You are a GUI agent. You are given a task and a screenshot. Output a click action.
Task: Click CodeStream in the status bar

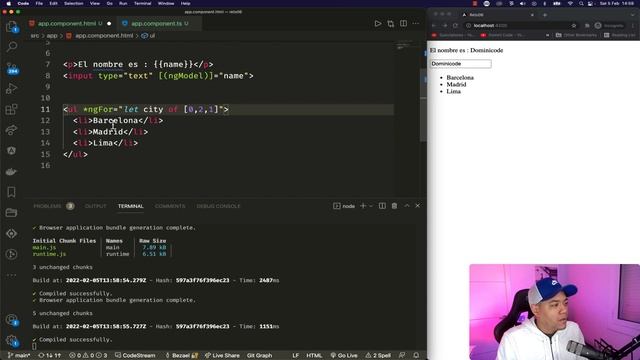135,356
